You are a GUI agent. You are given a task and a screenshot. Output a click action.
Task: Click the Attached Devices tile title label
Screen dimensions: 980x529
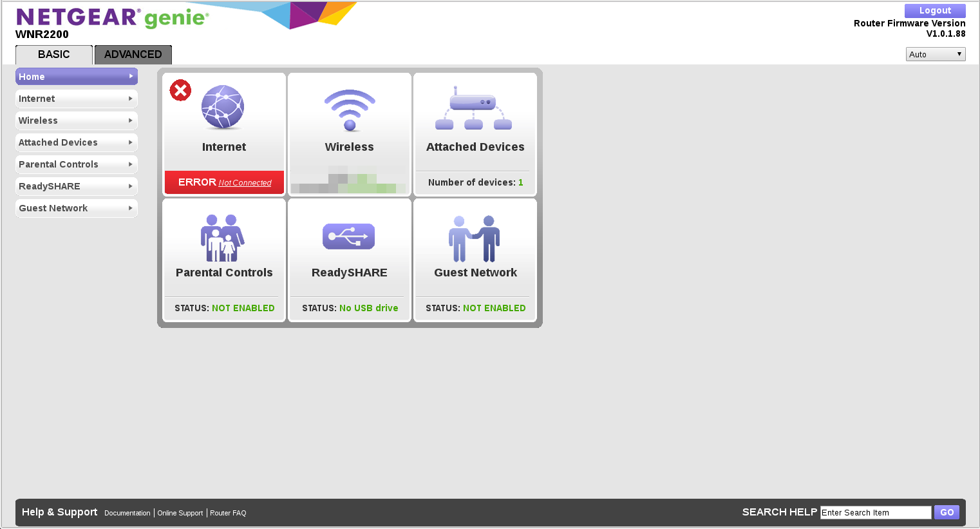[x=475, y=147]
